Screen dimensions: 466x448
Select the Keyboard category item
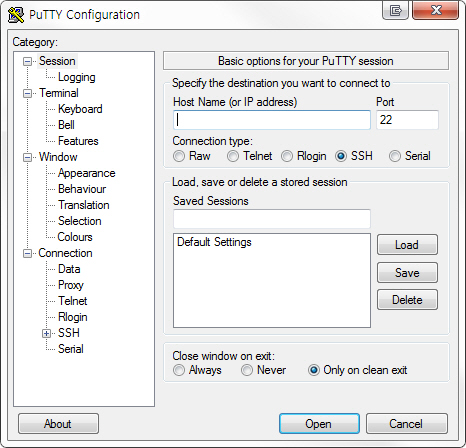[x=80, y=109]
